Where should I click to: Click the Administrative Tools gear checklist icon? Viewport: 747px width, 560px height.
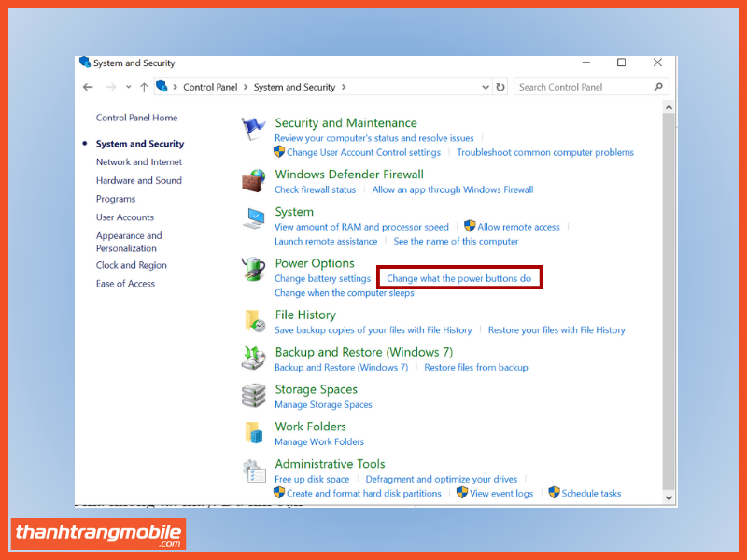[253, 470]
